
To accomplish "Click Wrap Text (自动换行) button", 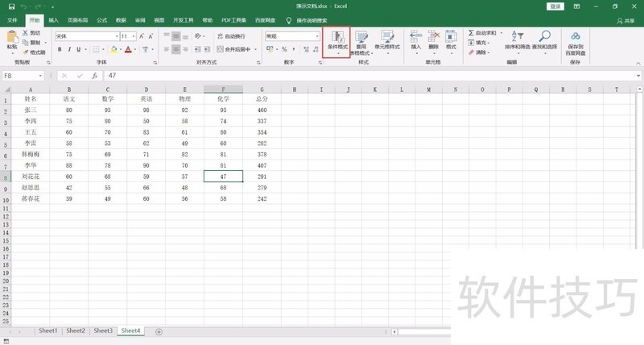I will tap(231, 36).
